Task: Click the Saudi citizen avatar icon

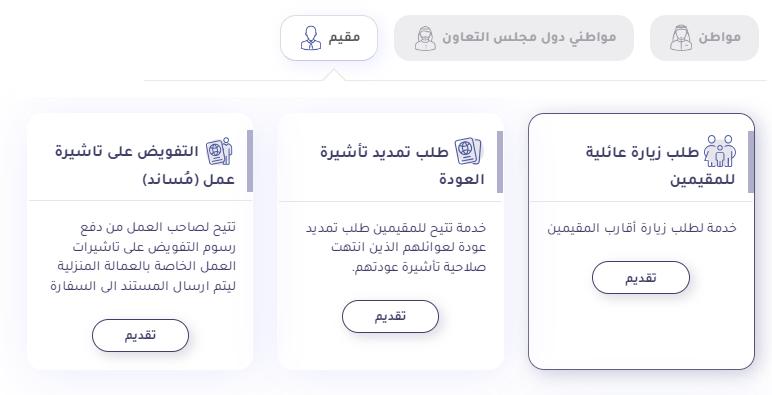Action: [x=680, y=38]
